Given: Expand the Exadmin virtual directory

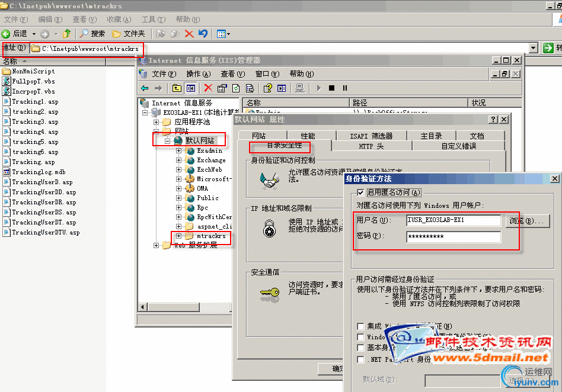Looking at the screenshot, I should (178, 151).
